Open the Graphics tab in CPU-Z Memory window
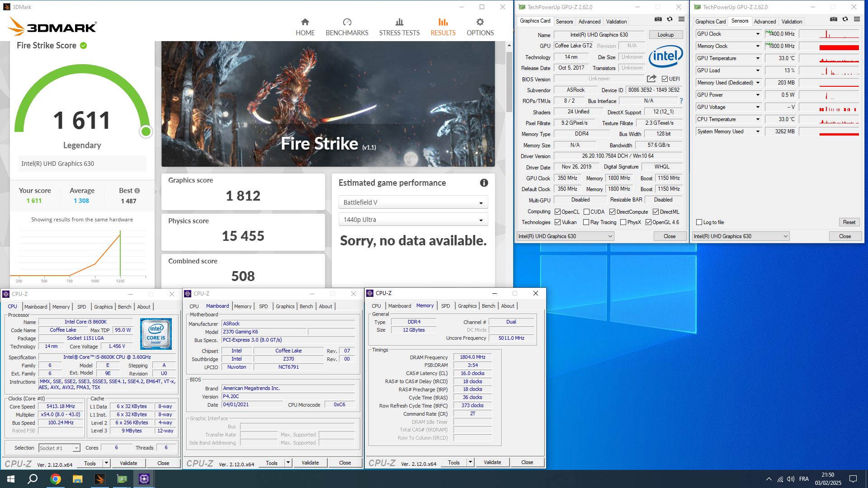 (x=467, y=306)
